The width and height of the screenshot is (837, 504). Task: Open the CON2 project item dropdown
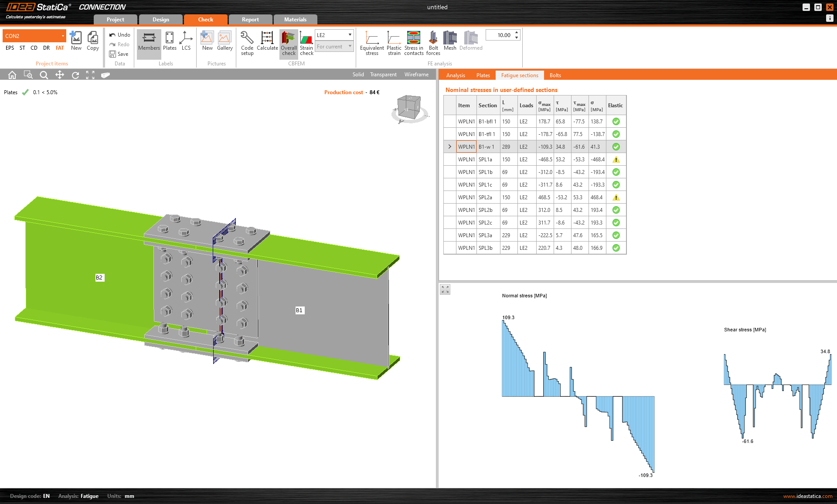63,36
